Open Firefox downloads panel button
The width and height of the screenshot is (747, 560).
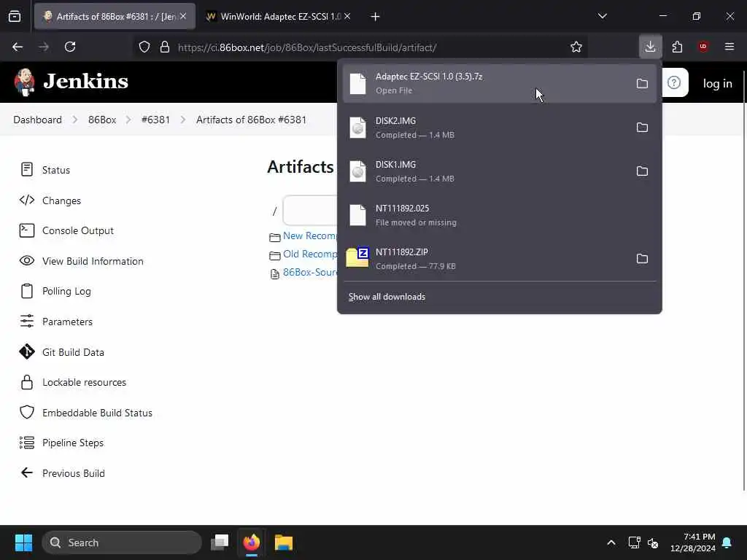[x=650, y=47]
